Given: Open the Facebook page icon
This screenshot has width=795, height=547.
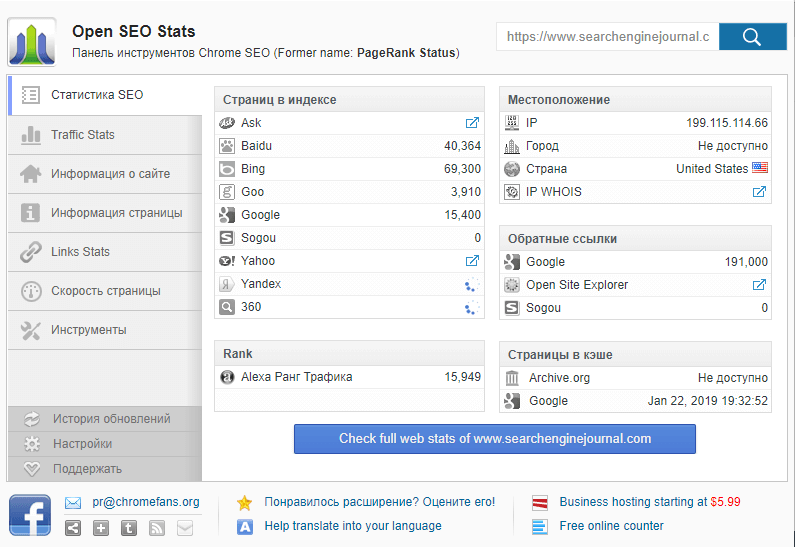Looking at the screenshot, I should click(x=30, y=515).
